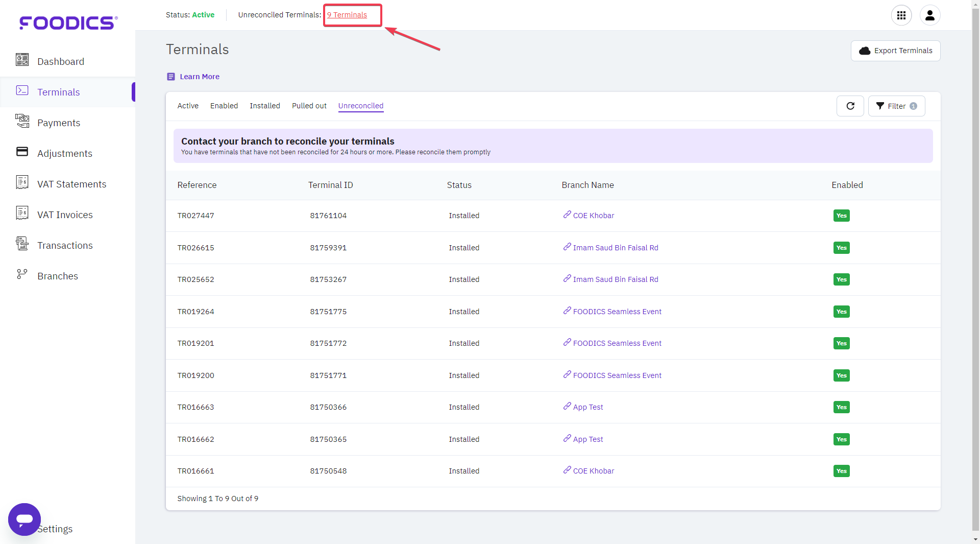Open the Filter options
This screenshot has height=544, width=980.
click(x=897, y=106)
